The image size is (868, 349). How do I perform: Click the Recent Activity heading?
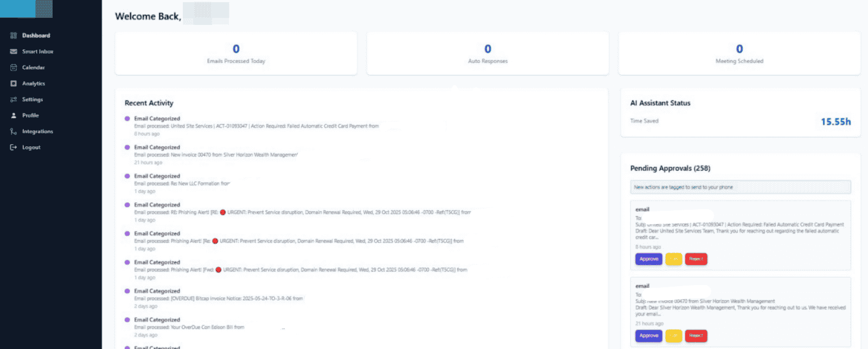[x=149, y=103]
